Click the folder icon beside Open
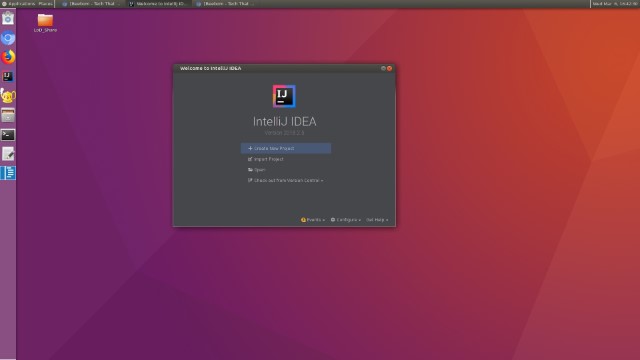The width and height of the screenshot is (640, 360). 250,170
